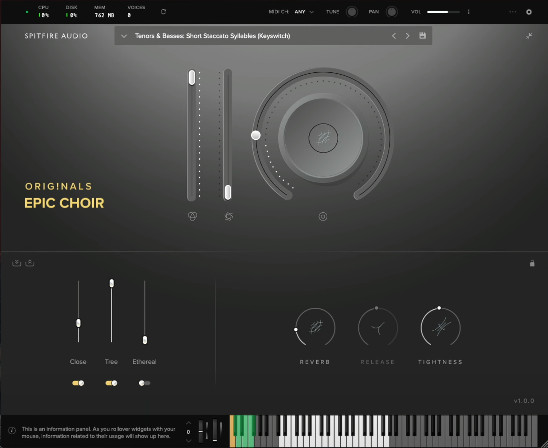Viewport: 548px width, 448px height.
Task: Click the expression icon below the left slider
Action: tap(193, 217)
